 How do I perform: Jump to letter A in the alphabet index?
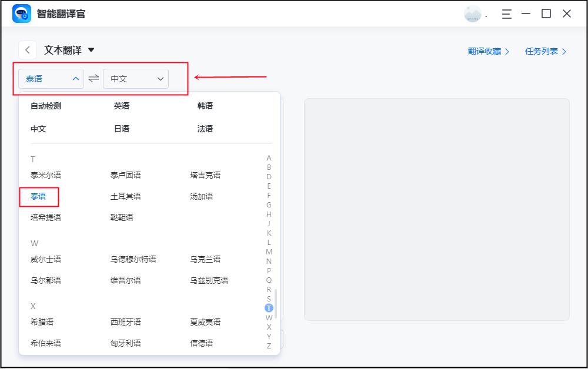pyautogui.click(x=269, y=157)
